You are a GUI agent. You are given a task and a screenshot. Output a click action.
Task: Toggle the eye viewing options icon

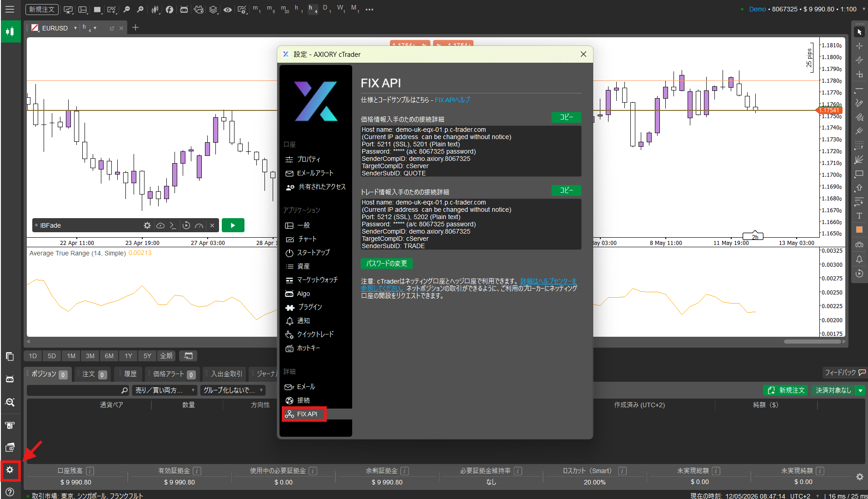coord(228,9)
